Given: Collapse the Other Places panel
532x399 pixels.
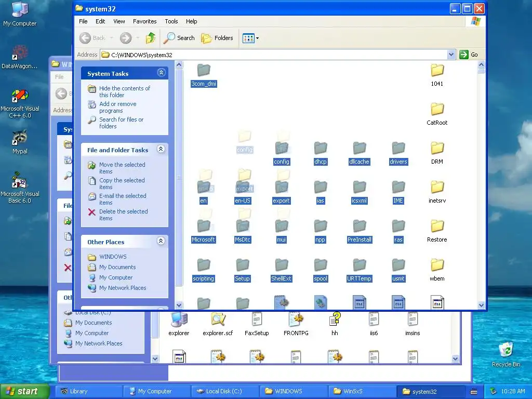Looking at the screenshot, I should coord(161,241).
